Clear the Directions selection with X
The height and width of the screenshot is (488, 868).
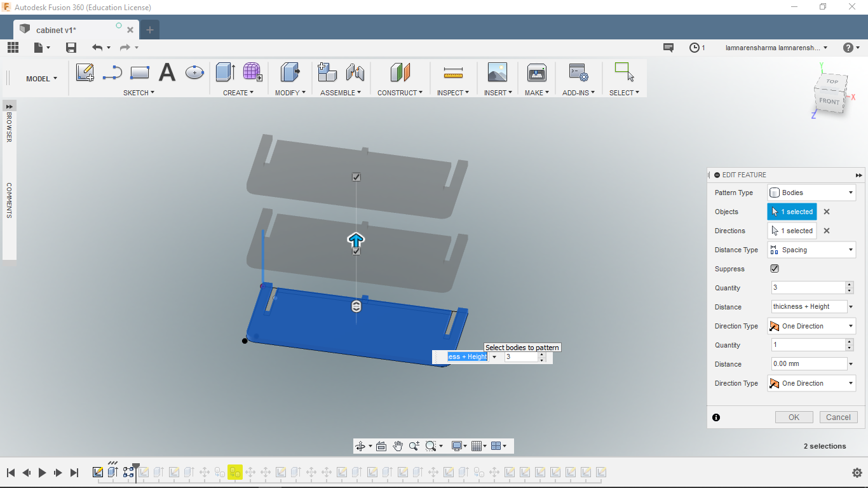827,231
